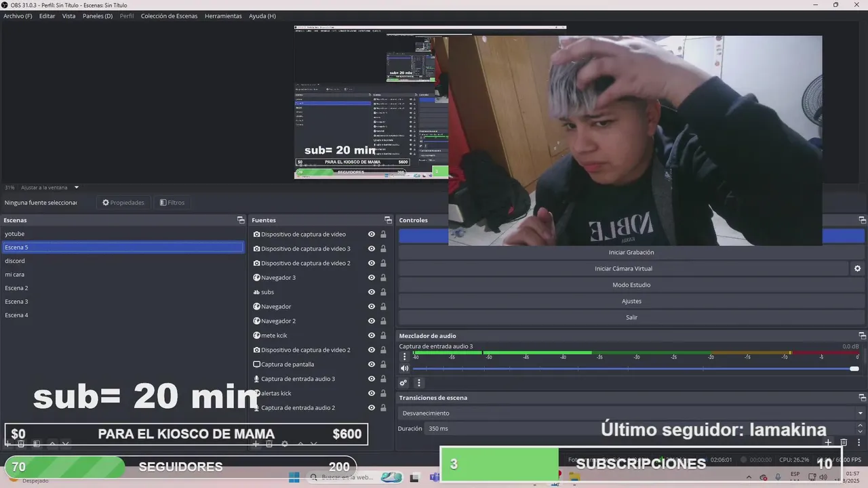Open audio mixer menu dots beside gears icon
Screen dimensions: 868x488
point(418,383)
